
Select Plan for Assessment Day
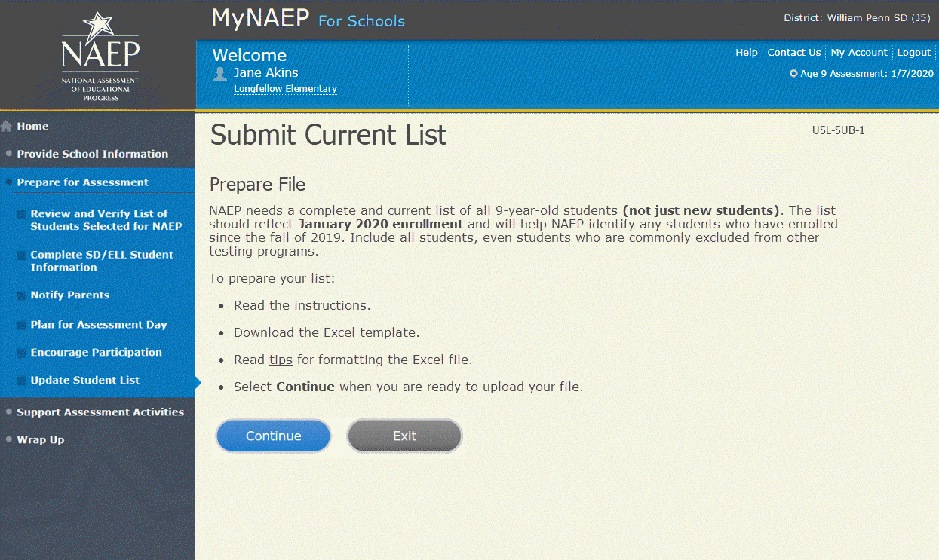tap(99, 325)
